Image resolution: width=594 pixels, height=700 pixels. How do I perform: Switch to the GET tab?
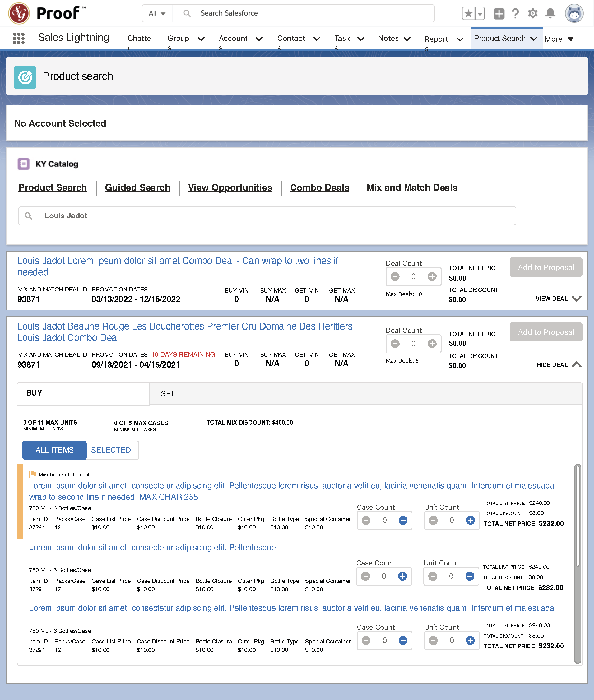(167, 394)
